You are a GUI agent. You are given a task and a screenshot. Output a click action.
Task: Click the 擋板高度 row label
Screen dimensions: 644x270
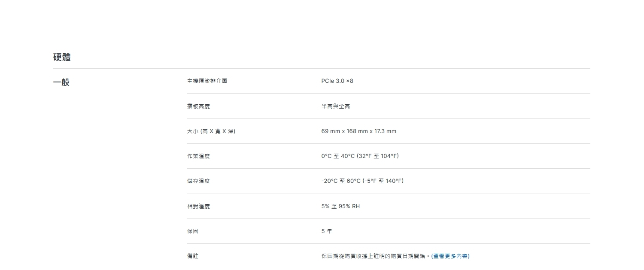(198, 106)
